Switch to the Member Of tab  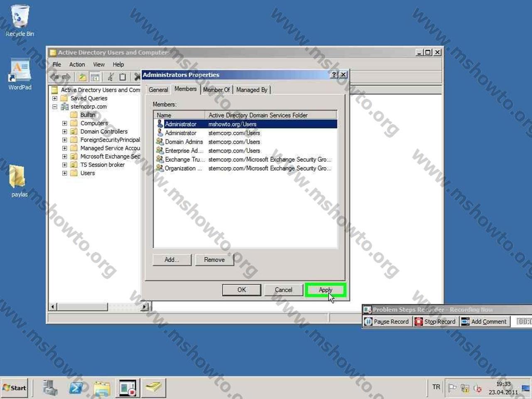[x=216, y=90]
